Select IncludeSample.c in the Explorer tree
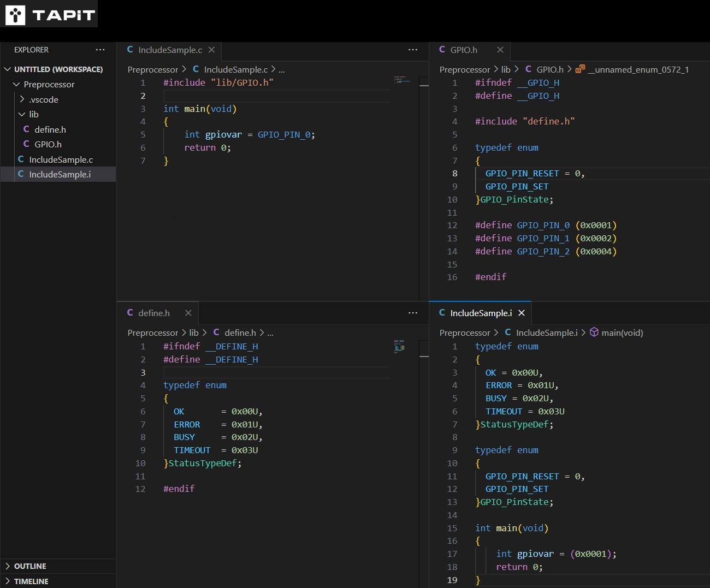The width and height of the screenshot is (710, 588). pyautogui.click(x=62, y=159)
